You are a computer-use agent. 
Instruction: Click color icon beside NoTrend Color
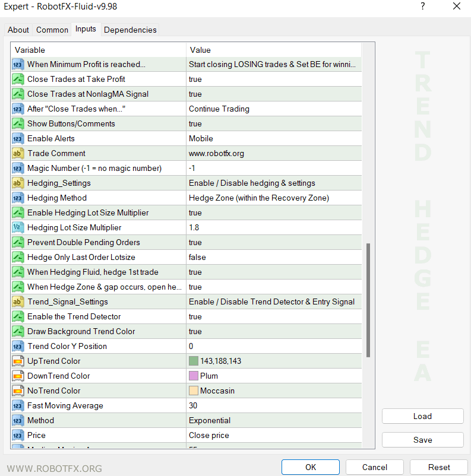click(x=18, y=391)
